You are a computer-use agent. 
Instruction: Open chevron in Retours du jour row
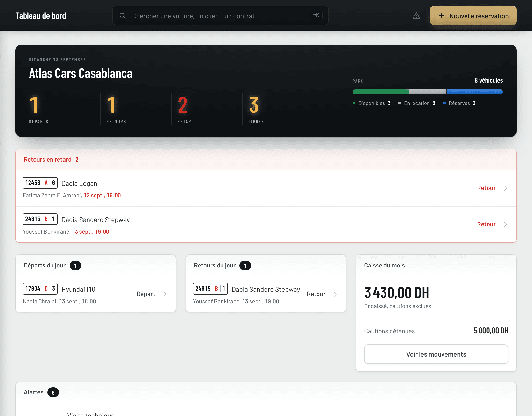click(335, 294)
